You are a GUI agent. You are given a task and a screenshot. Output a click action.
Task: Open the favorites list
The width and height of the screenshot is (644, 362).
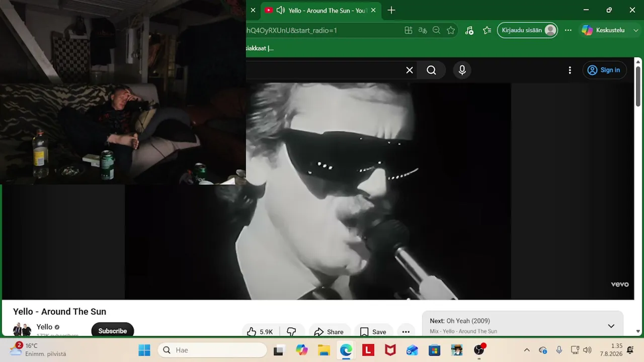click(487, 30)
